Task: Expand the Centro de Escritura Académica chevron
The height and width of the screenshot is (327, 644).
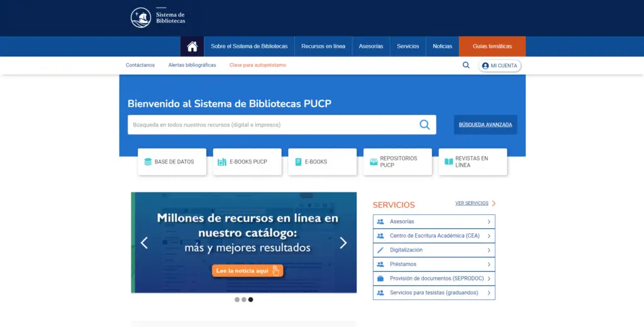Action: point(489,236)
